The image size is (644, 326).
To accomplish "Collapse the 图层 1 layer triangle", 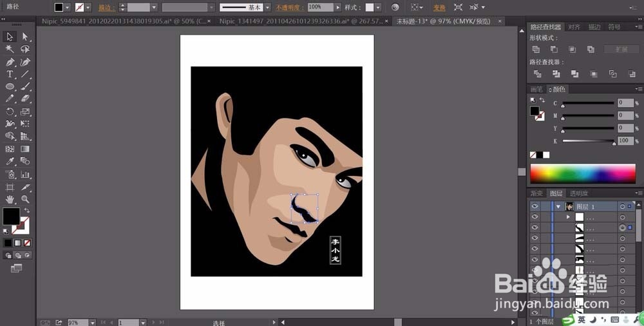I will point(558,206).
